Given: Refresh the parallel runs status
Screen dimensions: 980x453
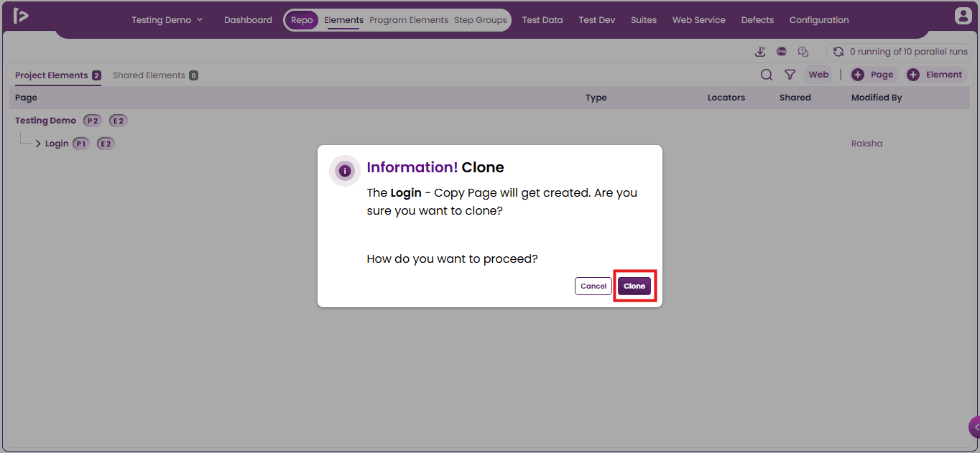Looking at the screenshot, I should tap(838, 52).
